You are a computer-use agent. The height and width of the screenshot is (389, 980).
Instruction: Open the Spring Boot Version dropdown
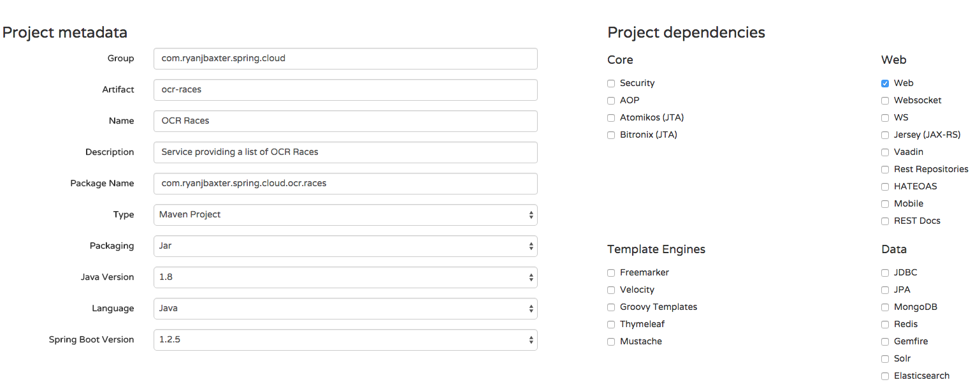coord(345,340)
